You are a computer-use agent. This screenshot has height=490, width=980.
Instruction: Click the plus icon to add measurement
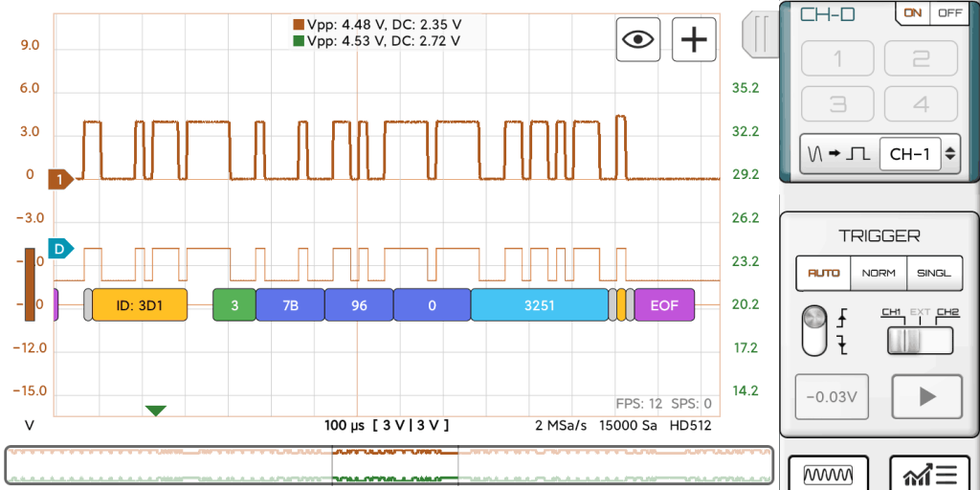[694, 39]
